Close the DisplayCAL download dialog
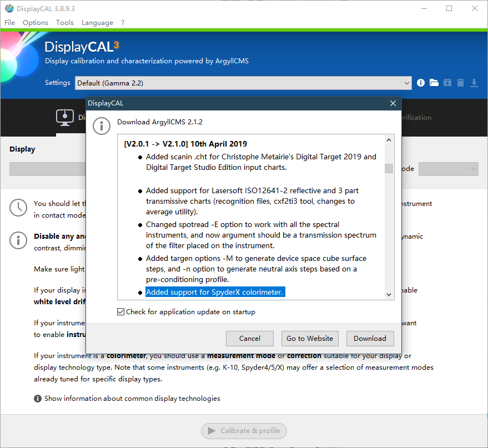This screenshot has width=488, height=448. click(x=393, y=103)
